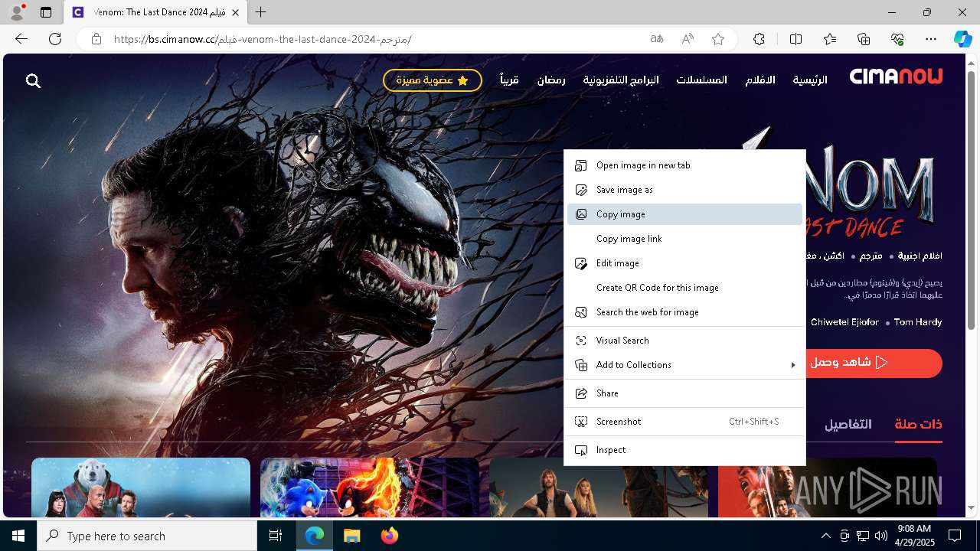The width and height of the screenshot is (980, 551).
Task: Refresh the page
Action: 55,39
